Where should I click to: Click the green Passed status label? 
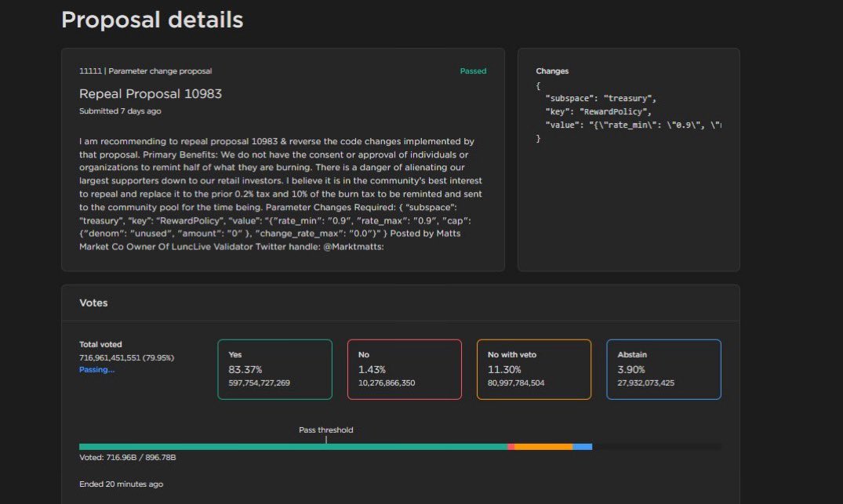point(473,71)
